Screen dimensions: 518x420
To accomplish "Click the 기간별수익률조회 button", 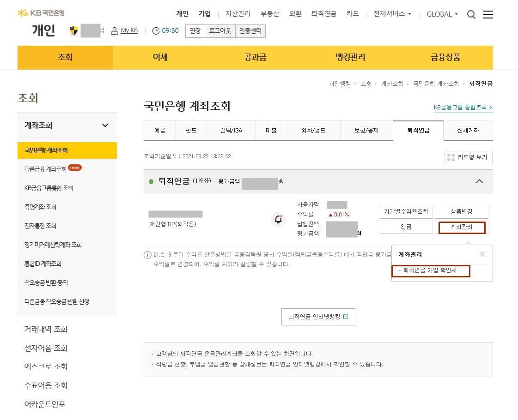I will [406, 212].
